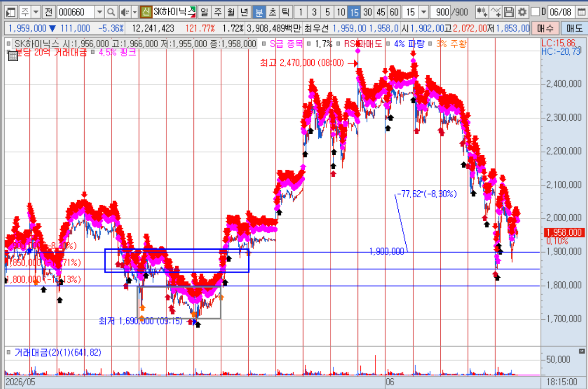Select the 60 minute interval button
Image resolution: width=588 pixels, height=389 pixels.
click(394, 12)
